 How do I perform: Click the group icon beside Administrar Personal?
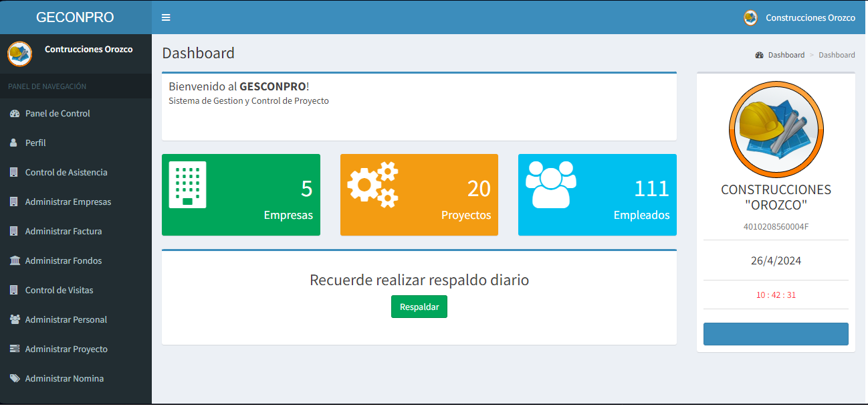[x=15, y=320]
